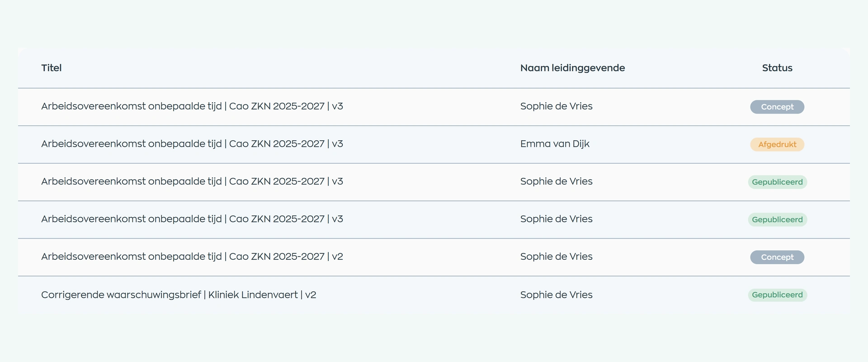
Task: Click the "Titel" column header
Action: pyautogui.click(x=52, y=68)
